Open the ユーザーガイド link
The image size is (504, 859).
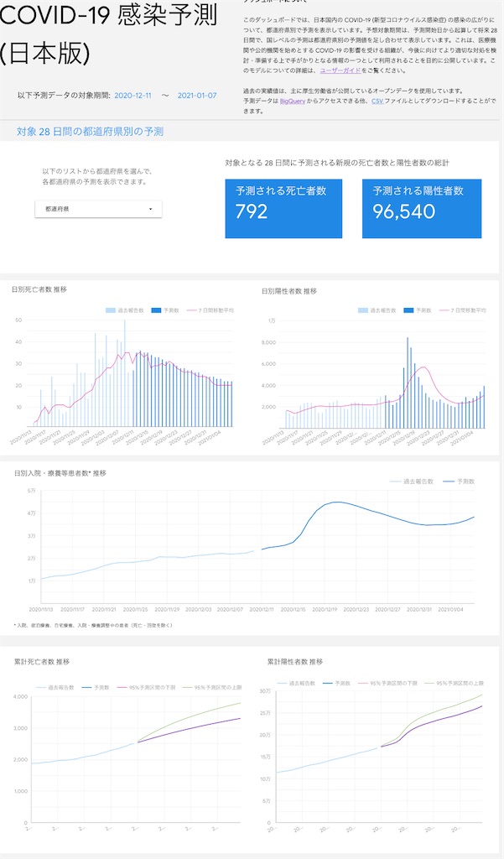[x=340, y=70]
